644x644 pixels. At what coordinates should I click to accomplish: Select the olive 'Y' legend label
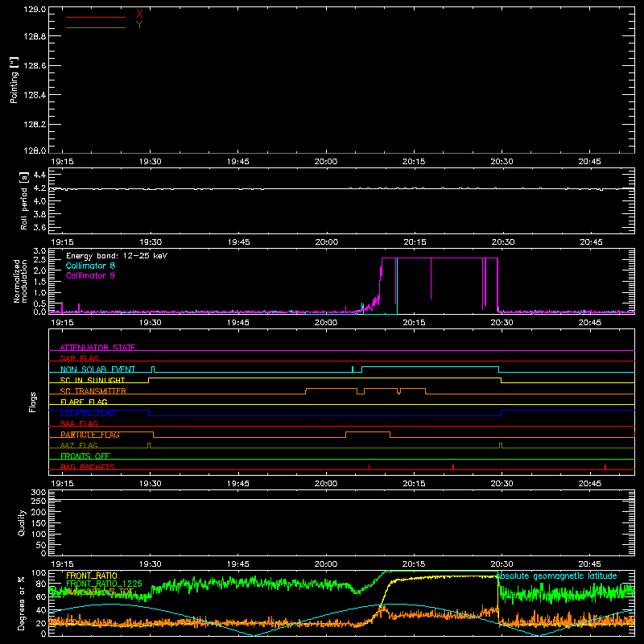139,25
